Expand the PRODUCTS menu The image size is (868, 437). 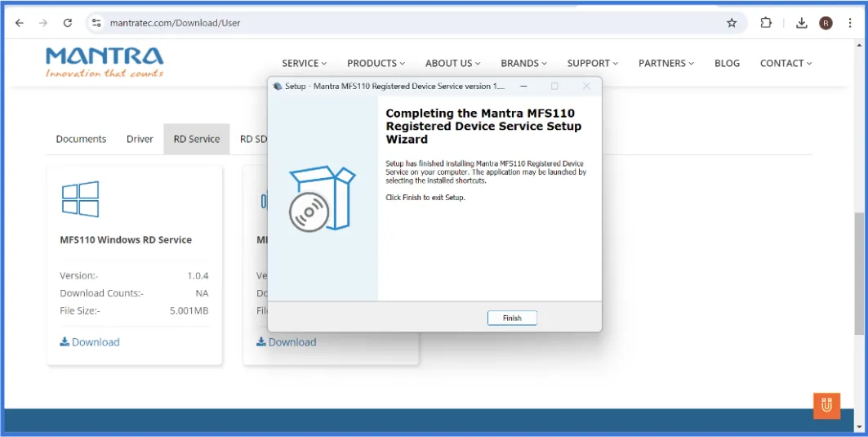point(376,63)
